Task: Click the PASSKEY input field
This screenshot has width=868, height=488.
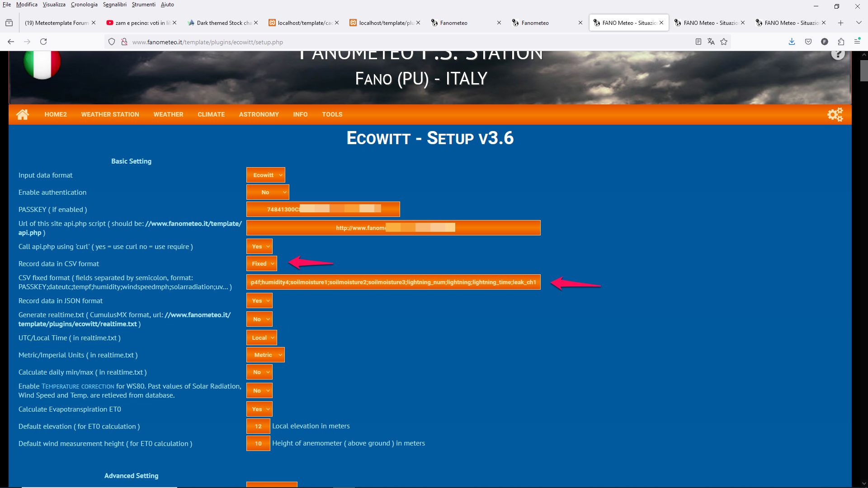Action: coord(323,209)
